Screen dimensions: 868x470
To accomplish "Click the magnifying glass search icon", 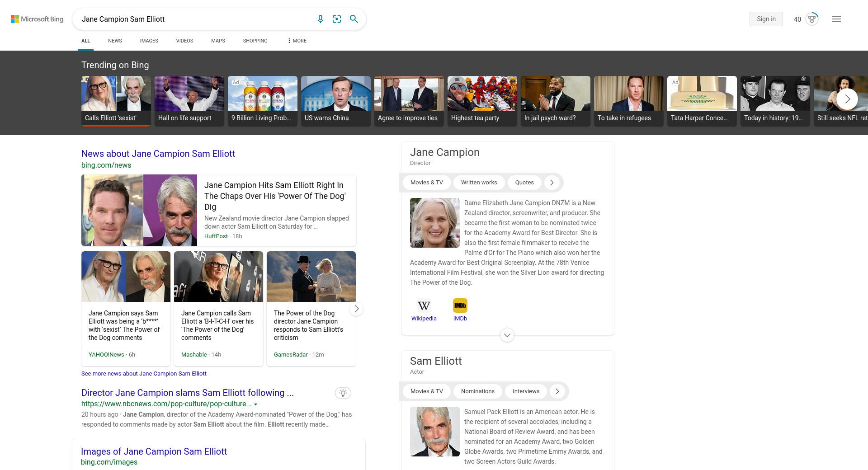I will tap(354, 19).
